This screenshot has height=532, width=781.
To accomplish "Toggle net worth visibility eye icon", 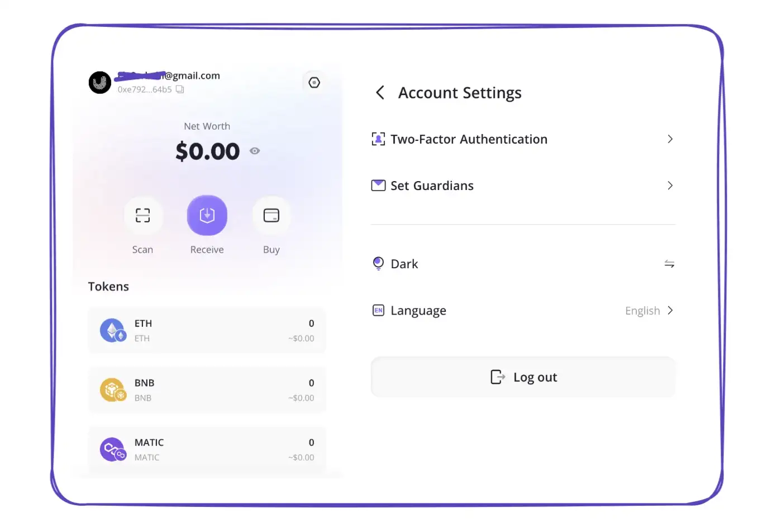I will tap(255, 151).
